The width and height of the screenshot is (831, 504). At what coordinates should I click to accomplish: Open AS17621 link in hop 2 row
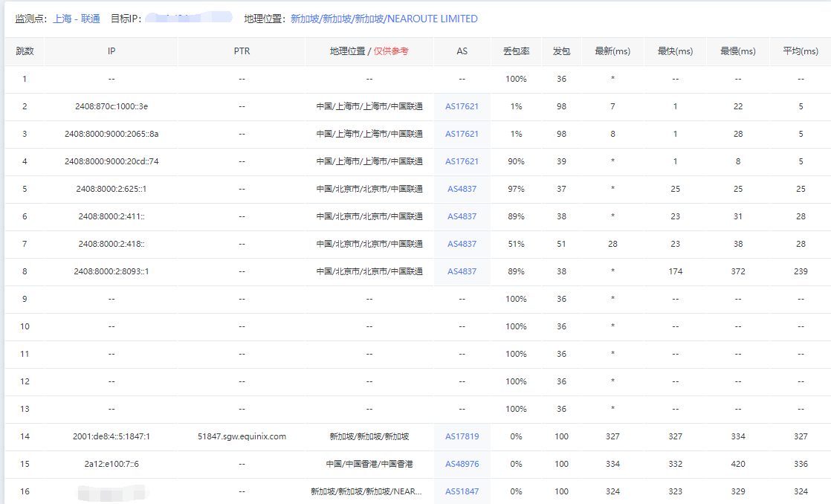point(462,106)
